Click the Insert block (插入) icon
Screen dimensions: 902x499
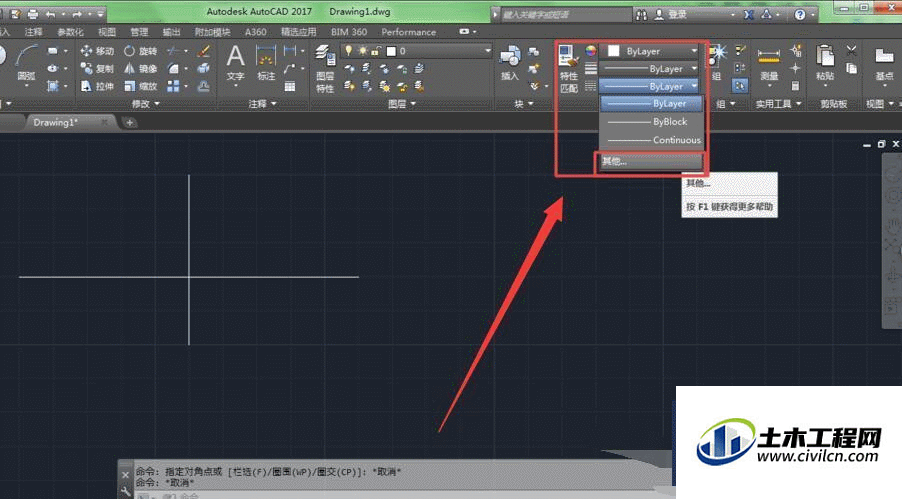pos(510,63)
